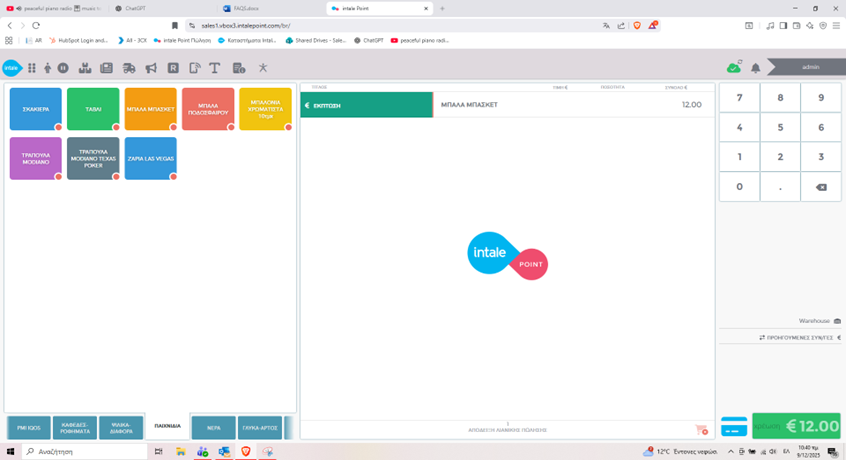Select the purple ΤΡΑΠΟΥΛΑ MODIANO tile
This screenshot has width=846, height=460.
[36, 159]
